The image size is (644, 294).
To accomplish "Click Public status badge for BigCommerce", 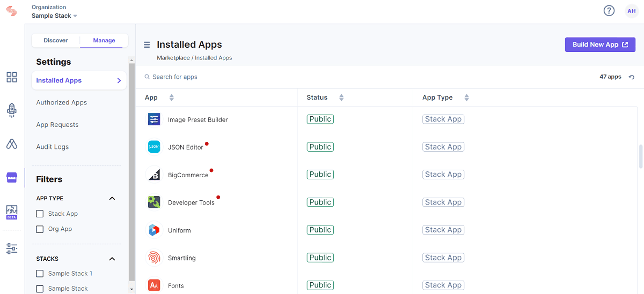I will click(x=320, y=174).
